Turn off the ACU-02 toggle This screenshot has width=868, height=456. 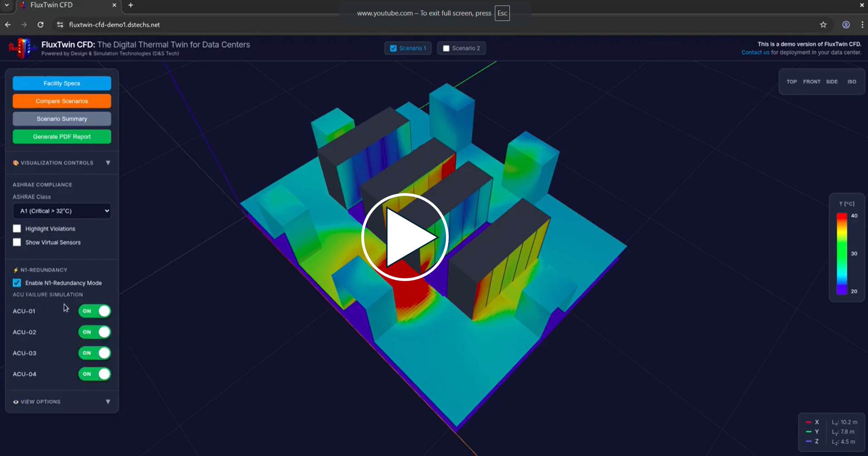click(95, 332)
